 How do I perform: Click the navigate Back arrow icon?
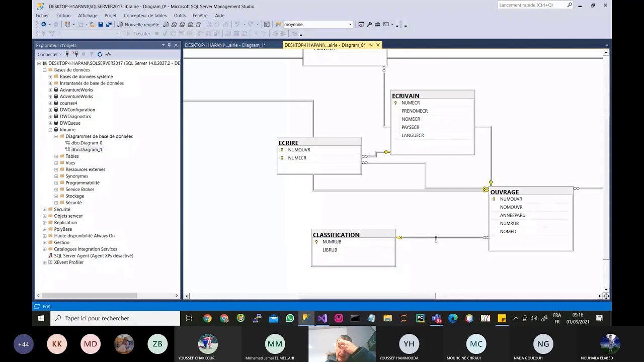pyautogui.click(x=43, y=24)
